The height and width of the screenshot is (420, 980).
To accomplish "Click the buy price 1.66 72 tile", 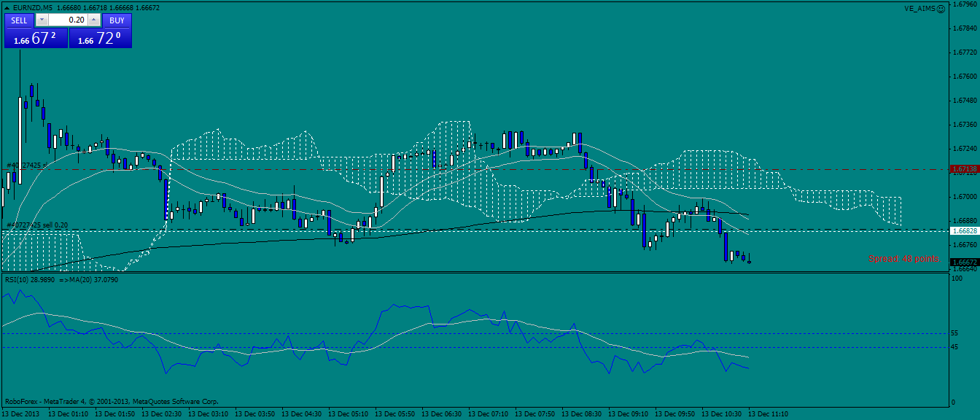I will (x=101, y=39).
